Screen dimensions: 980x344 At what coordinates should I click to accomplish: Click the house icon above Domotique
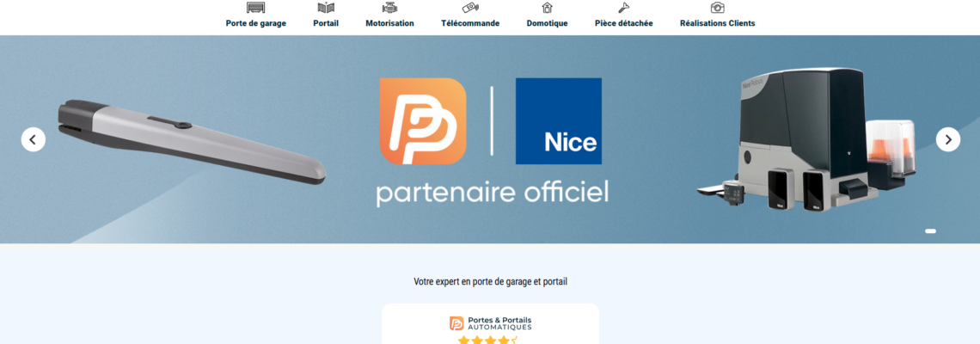coord(547,8)
